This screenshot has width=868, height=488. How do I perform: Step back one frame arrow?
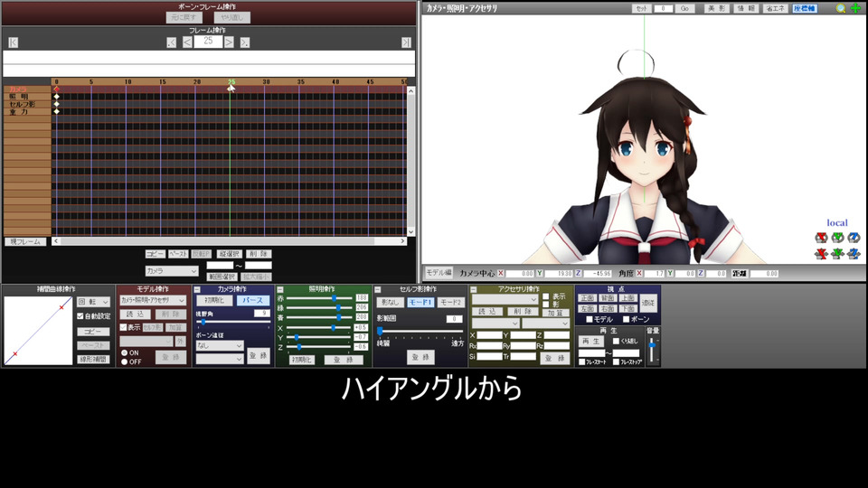[187, 42]
